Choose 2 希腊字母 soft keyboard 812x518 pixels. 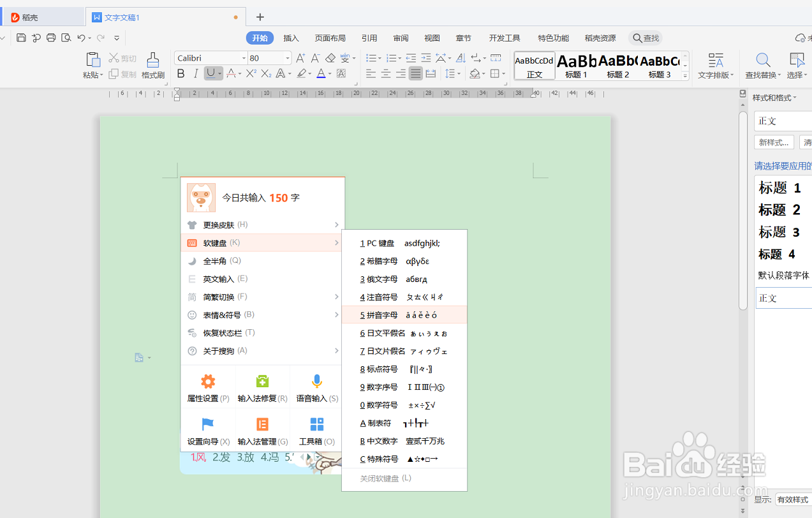click(x=404, y=262)
